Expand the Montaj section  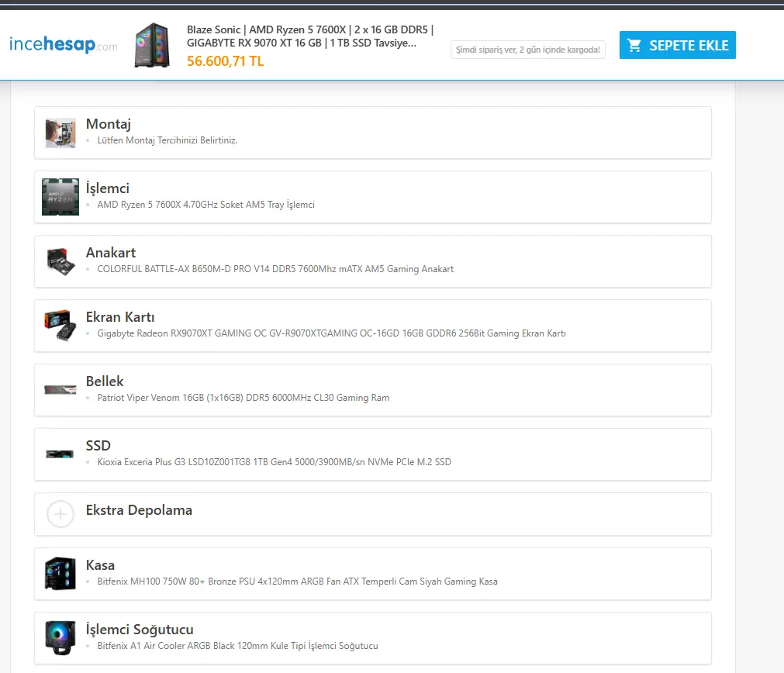tap(372, 133)
